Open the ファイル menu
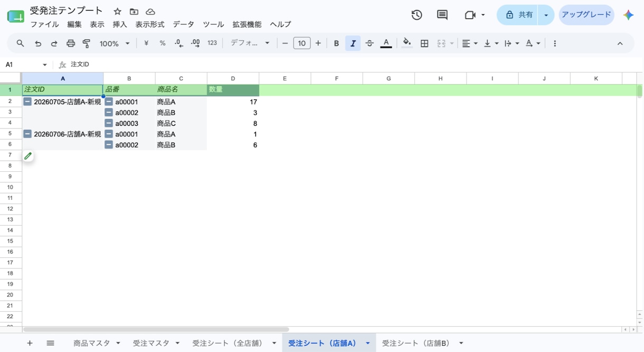The height and width of the screenshot is (352, 644). [x=44, y=24]
